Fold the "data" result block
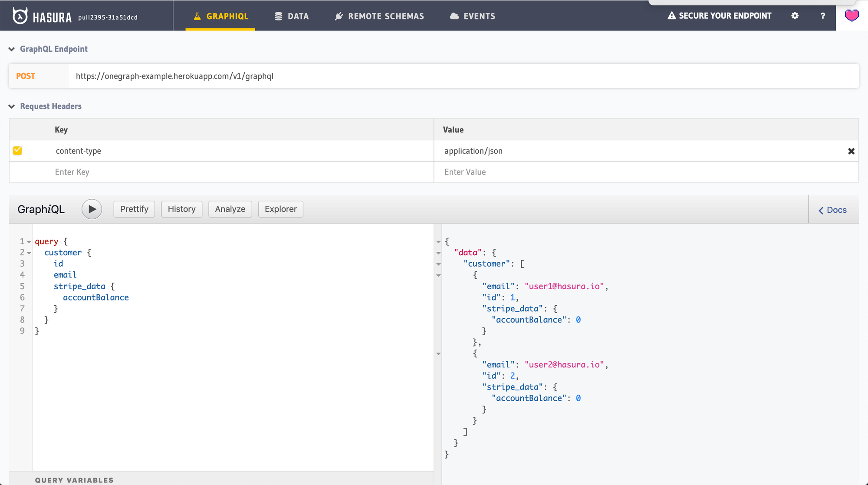The height and width of the screenshot is (485, 868). [438, 253]
